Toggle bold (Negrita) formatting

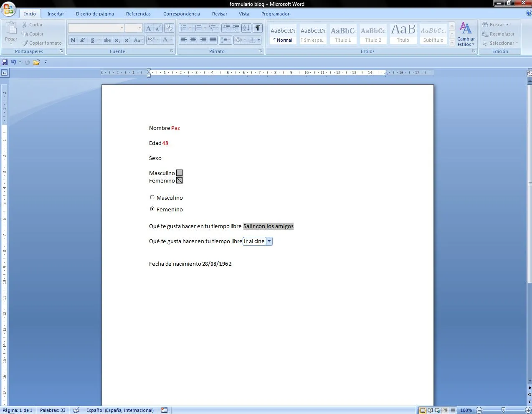(x=73, y=40)
